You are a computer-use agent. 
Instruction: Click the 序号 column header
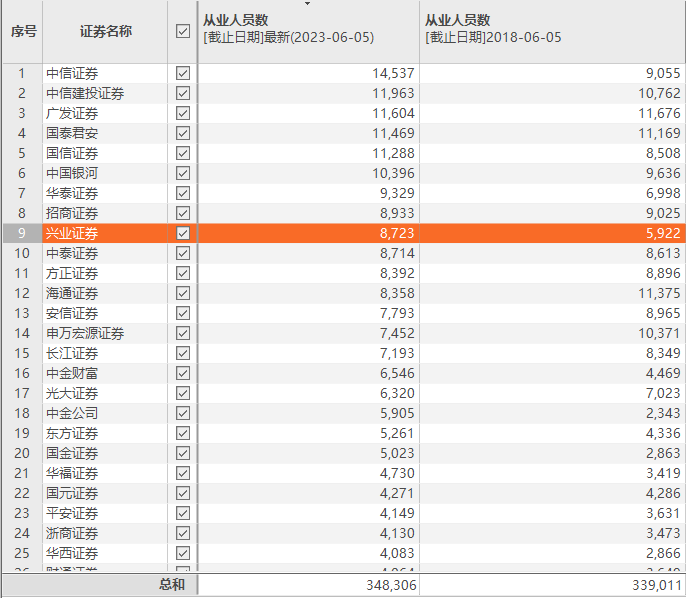click(x=23, y=31)
